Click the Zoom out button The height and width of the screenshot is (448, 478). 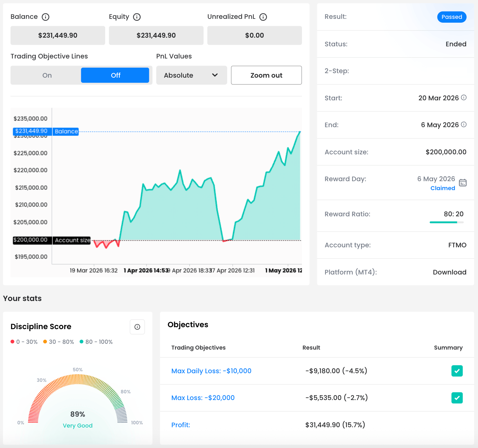[266, 75]
